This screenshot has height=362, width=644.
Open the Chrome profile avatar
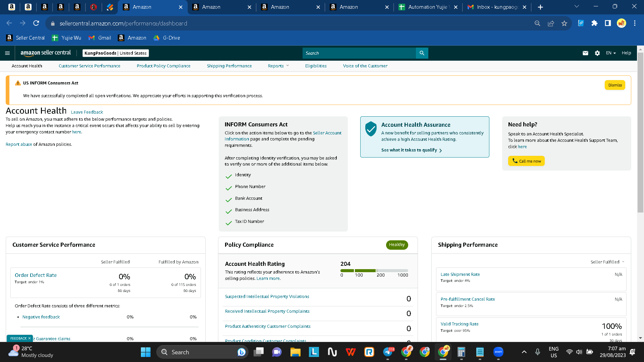(x=622, y=23)
